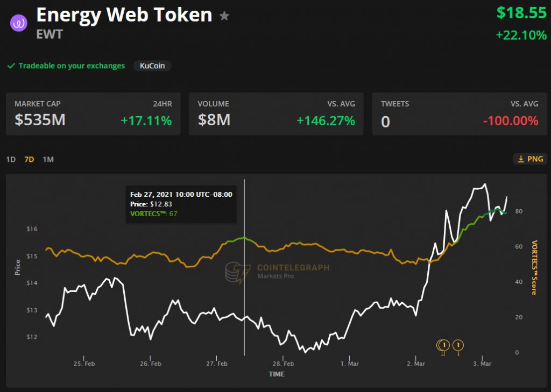551x392 pixels.
Task: Click the green Tradeable checkmark icon
Action: 11,66
